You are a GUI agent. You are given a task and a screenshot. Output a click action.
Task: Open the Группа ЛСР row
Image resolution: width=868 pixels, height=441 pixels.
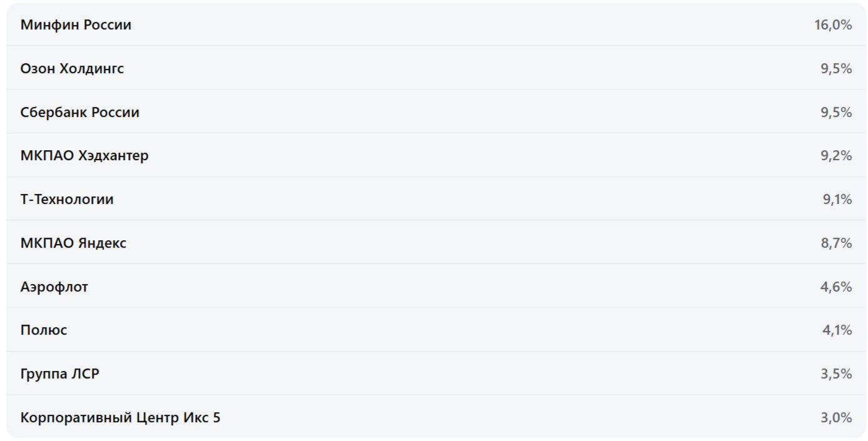click(x=60, y=374)
